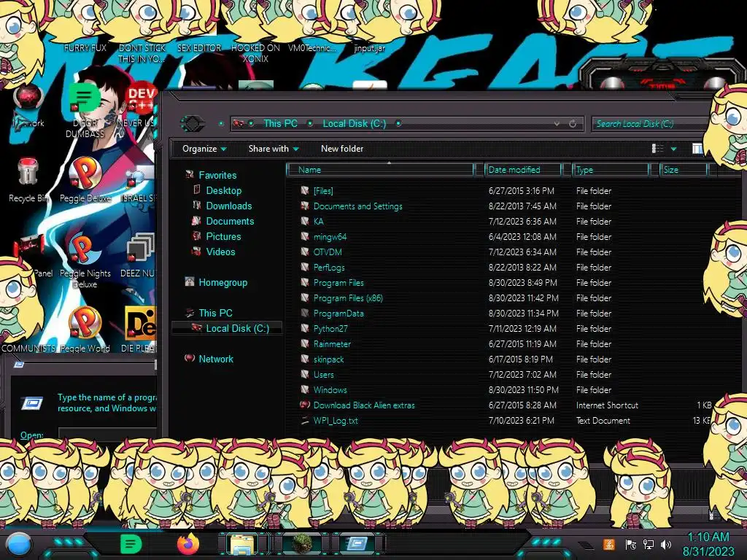Select Videos in the navigation pane
Screen dimensions: 747x560
220,252
